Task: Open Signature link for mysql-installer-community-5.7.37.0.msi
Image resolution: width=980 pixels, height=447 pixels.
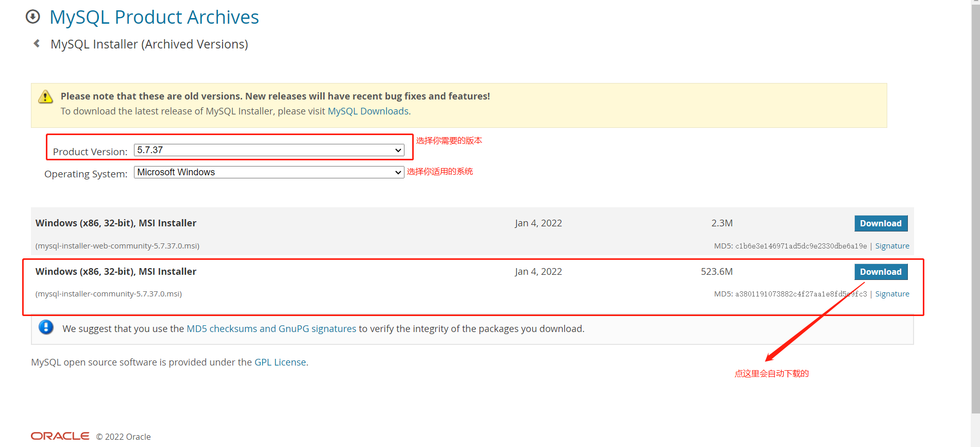Action: (x=892, y=294)
